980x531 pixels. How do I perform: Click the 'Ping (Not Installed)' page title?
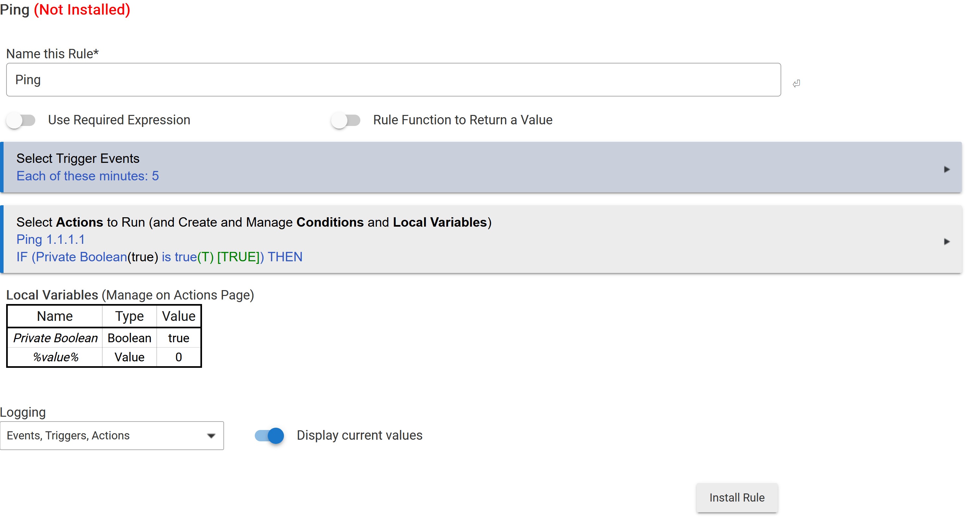point(65,9)
